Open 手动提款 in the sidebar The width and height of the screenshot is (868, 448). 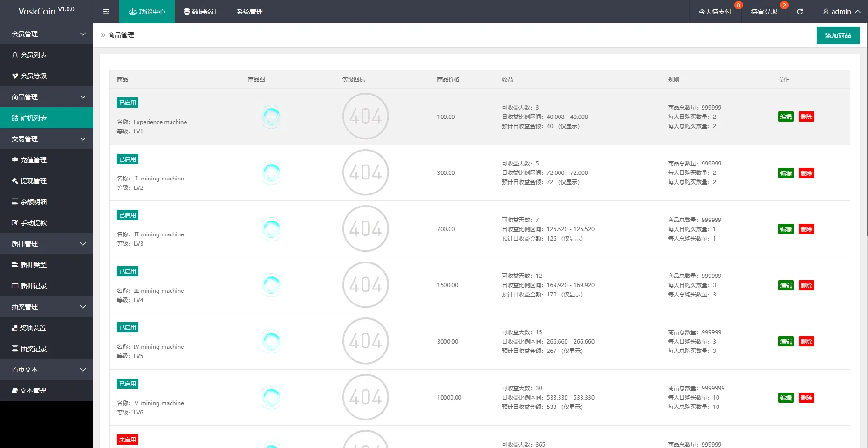click(34, 223)
